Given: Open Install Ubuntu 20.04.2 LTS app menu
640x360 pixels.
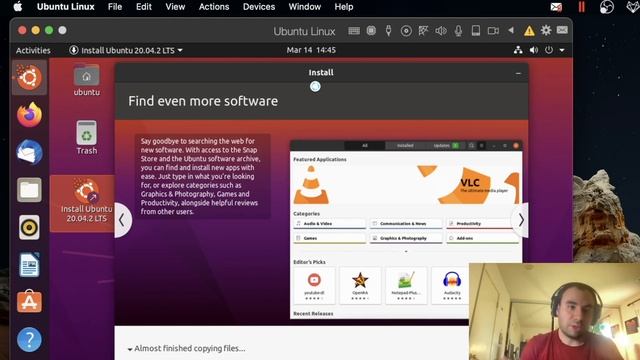Looking at the screenshot, I should coord(126,50).
